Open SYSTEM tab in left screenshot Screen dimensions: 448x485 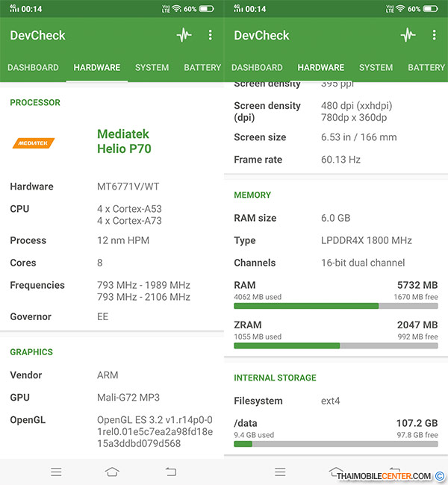point(152,67)
